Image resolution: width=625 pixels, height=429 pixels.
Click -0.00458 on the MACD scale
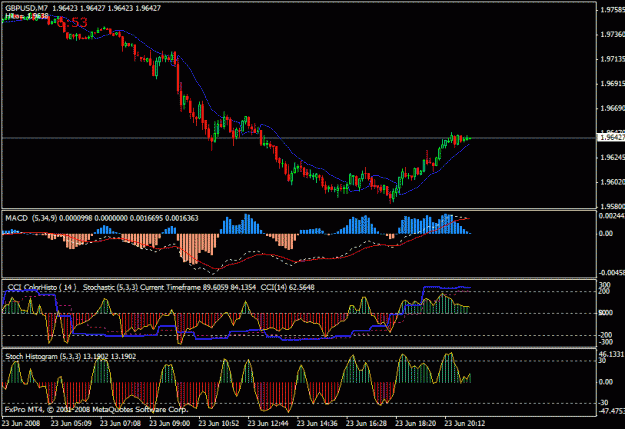611,273
